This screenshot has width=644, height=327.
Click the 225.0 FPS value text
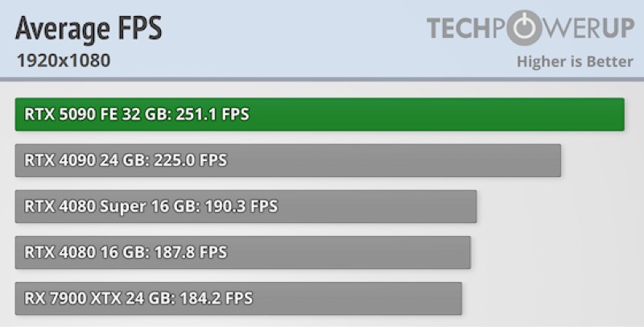190,160
